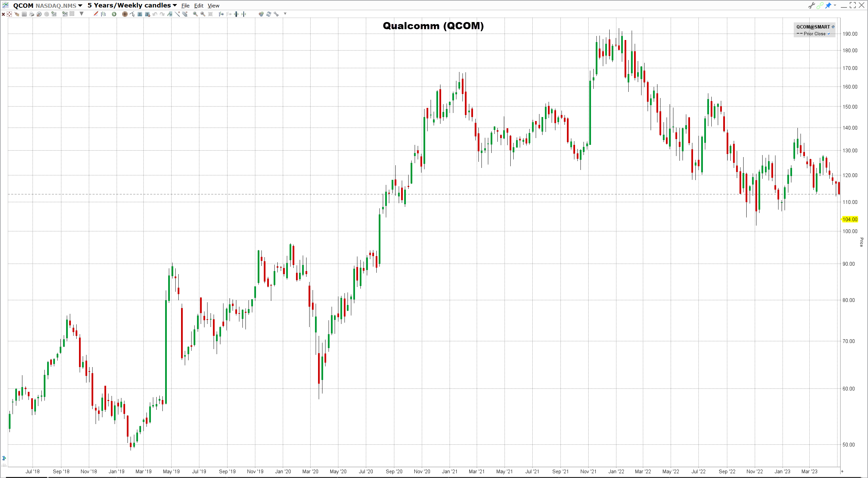
Task: Click the expand horizontal bar spacing icon
Action: coord(236,14)
